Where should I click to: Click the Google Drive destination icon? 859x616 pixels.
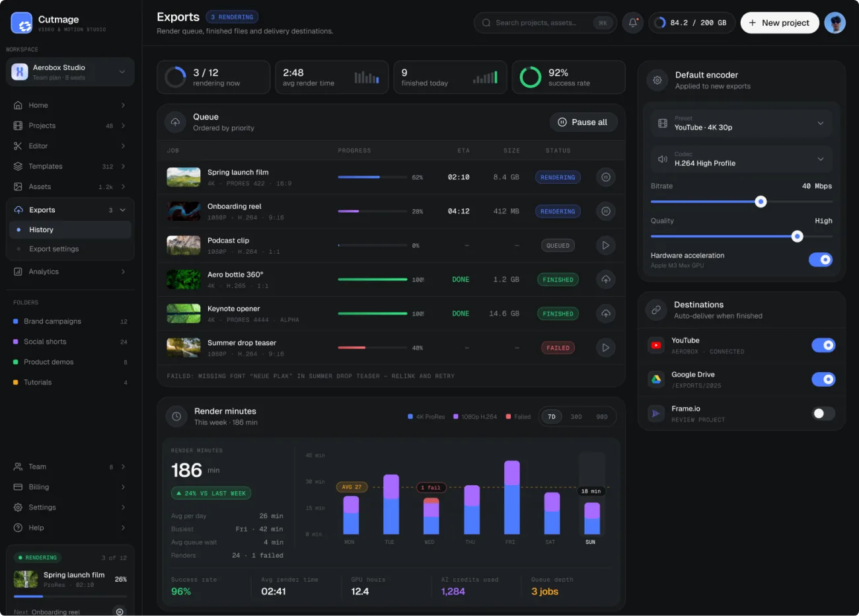point(656,379)
